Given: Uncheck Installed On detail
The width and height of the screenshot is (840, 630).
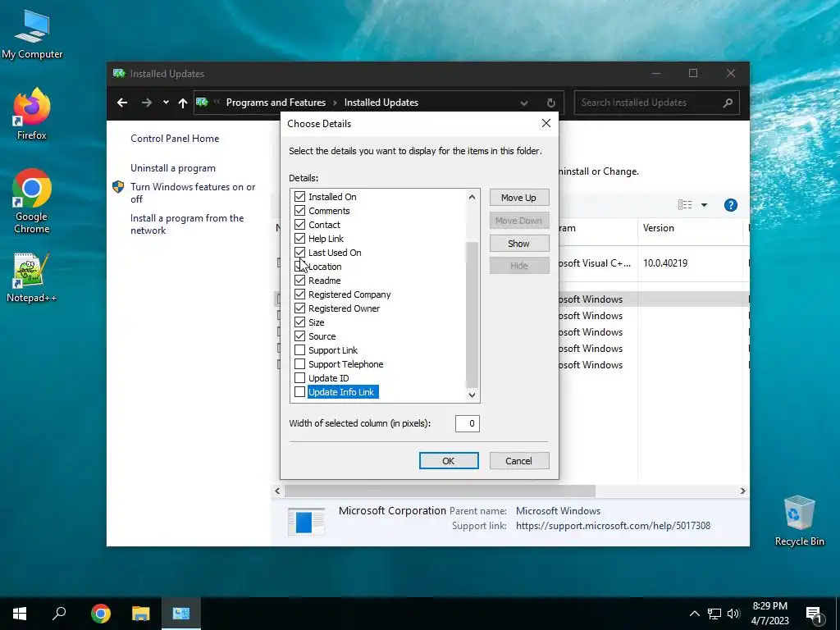Looking at the screenshot, I should point(300,197).
